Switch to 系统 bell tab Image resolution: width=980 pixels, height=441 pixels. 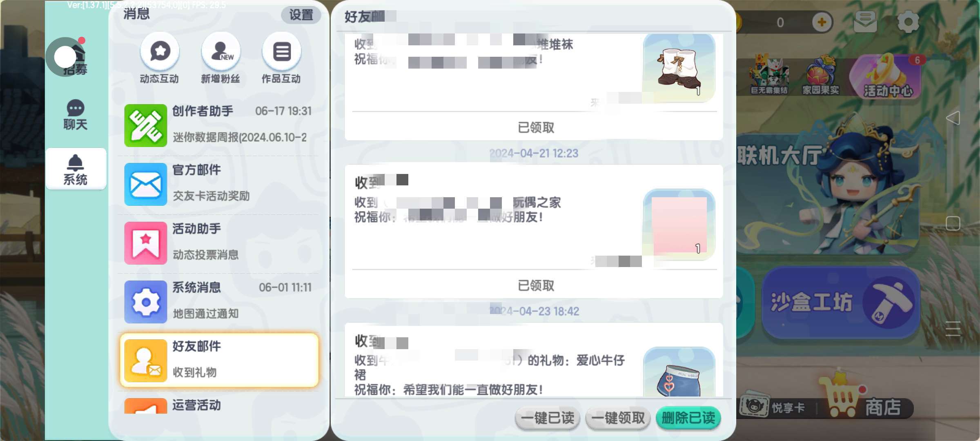click(x=76, y=169)
